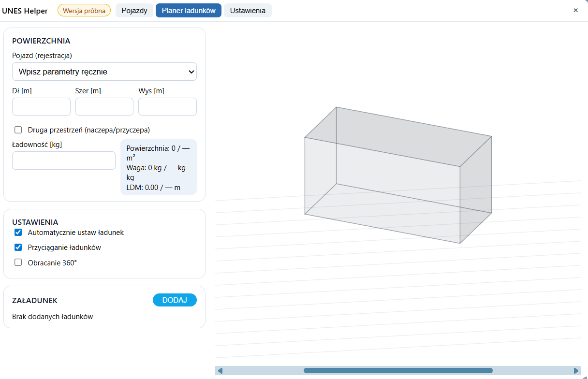
Task: Click the cargo summary stats box
Action: tap(158, 167)
